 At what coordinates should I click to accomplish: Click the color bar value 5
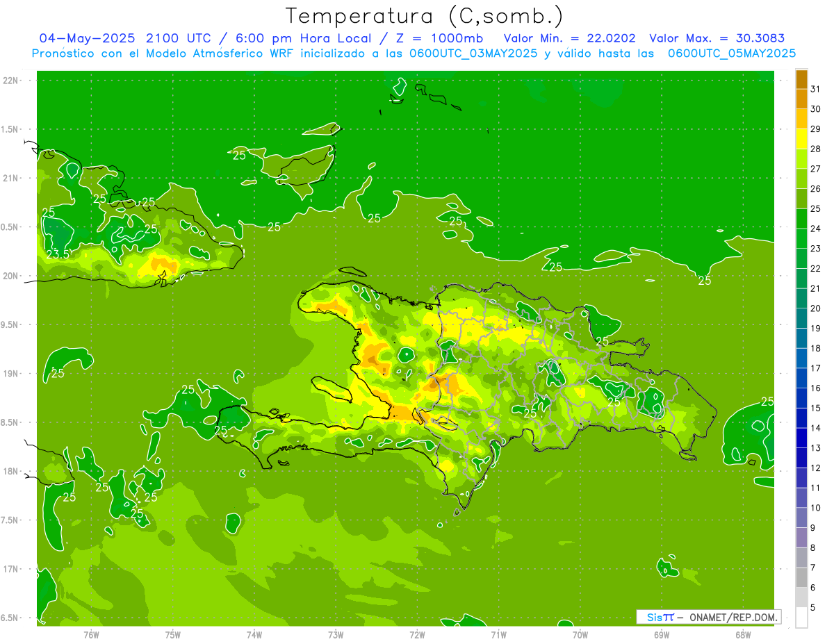[813, 608]
